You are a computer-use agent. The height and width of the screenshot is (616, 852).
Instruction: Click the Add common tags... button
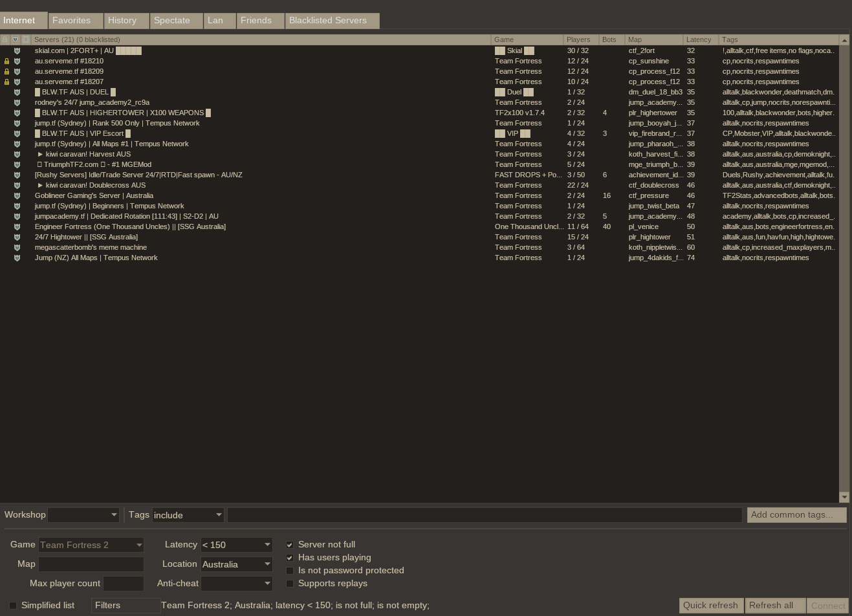(797, 515)
